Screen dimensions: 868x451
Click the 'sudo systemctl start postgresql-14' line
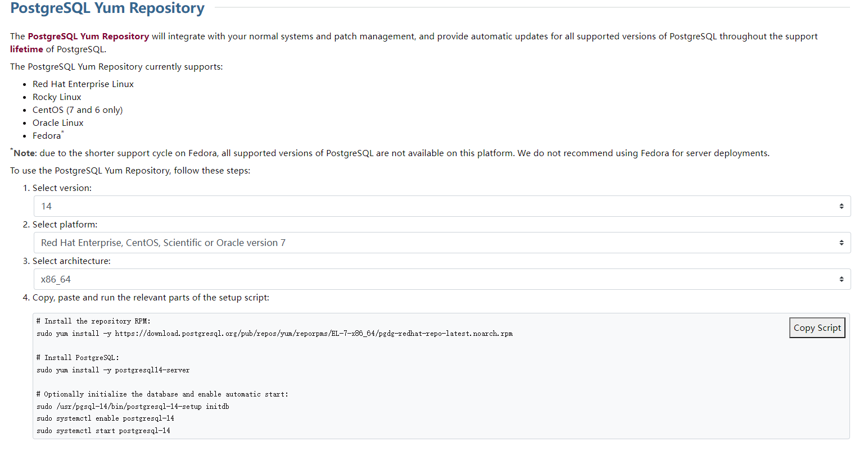(x=103, y=431)
